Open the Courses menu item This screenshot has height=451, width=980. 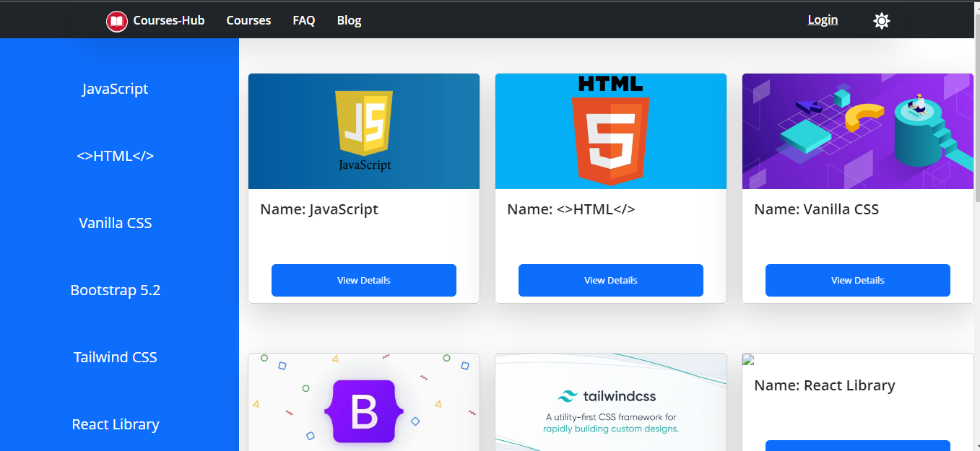tap(248, 20)
